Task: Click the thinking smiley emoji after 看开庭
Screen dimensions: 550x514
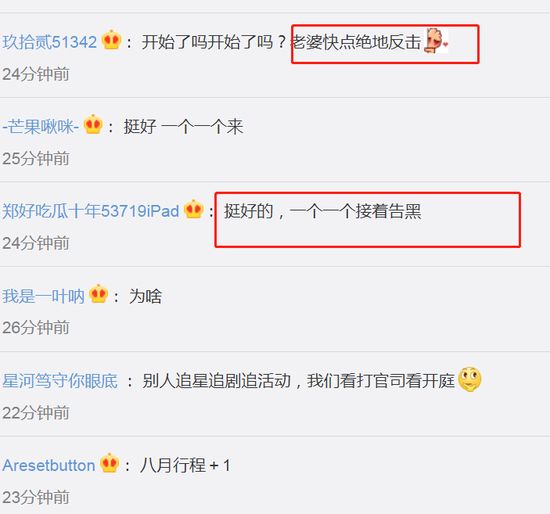Action: pyautogui.click(x=470, y=379)
